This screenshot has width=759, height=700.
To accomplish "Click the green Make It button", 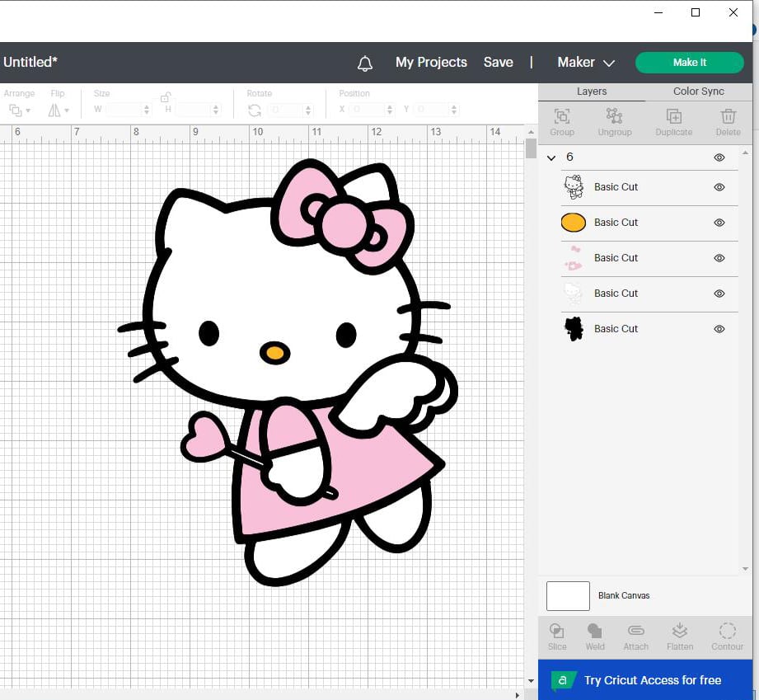I will click(689, 63).
